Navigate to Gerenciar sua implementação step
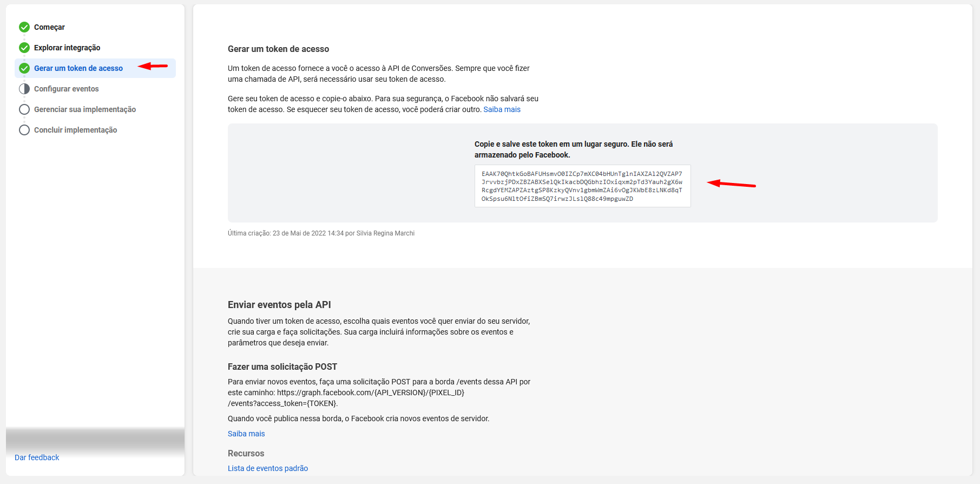Screen dimensions: 980x484 (85, 109)
